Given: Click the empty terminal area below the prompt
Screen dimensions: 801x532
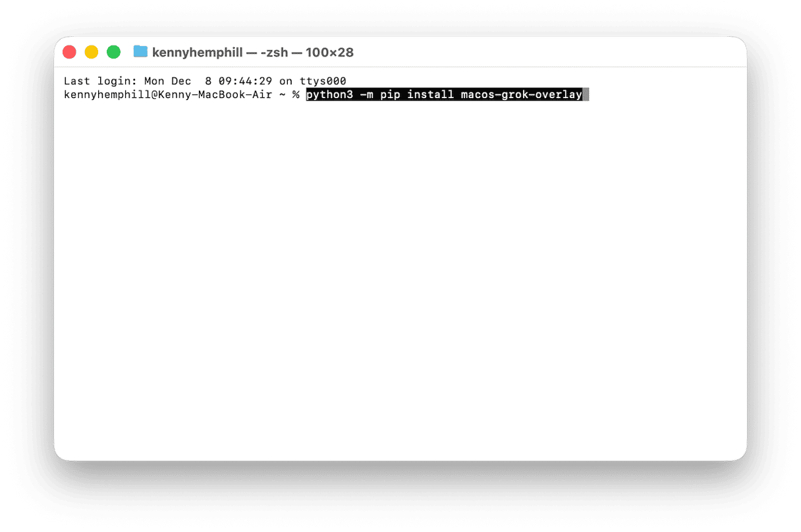Looking at the screenshot, I should [400, 277].
